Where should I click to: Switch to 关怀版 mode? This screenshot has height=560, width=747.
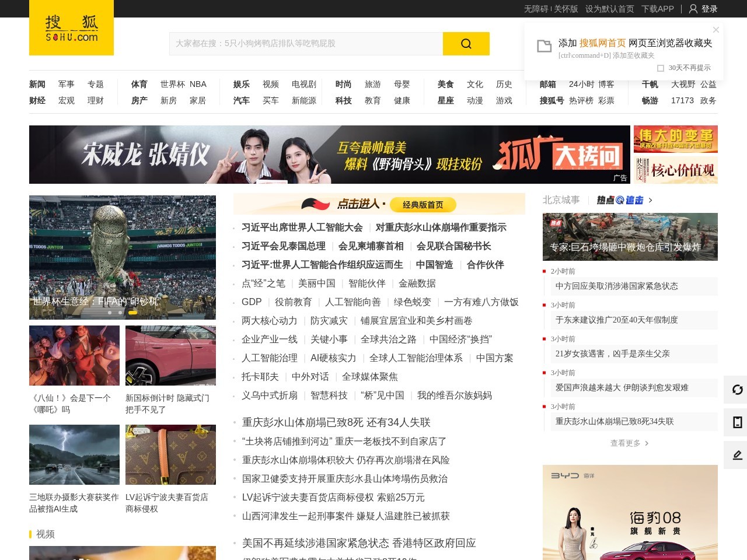(566, 9)
